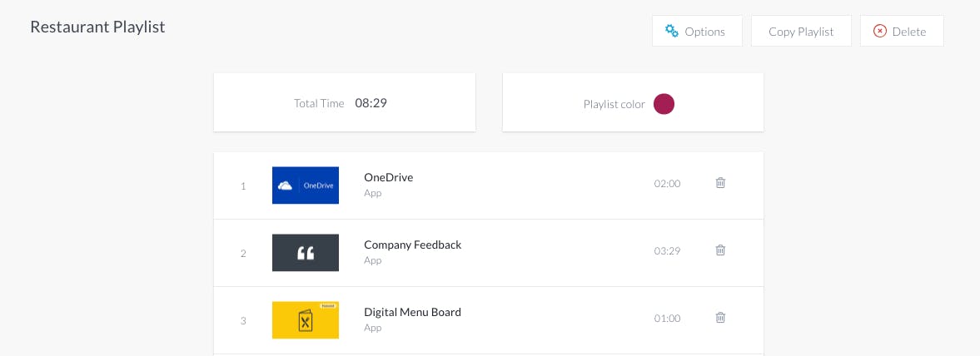Click the red X icon in Delete

coord(880,32)
